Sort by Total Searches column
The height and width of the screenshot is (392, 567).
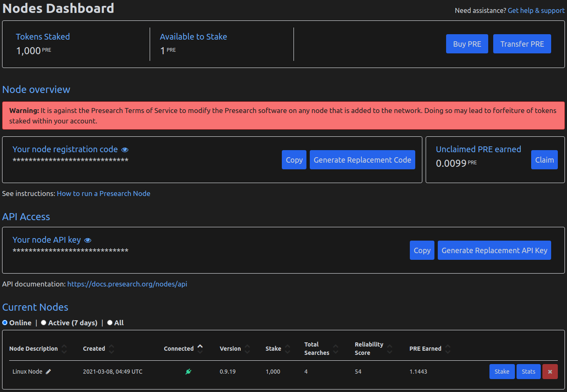tap(321, 349)
